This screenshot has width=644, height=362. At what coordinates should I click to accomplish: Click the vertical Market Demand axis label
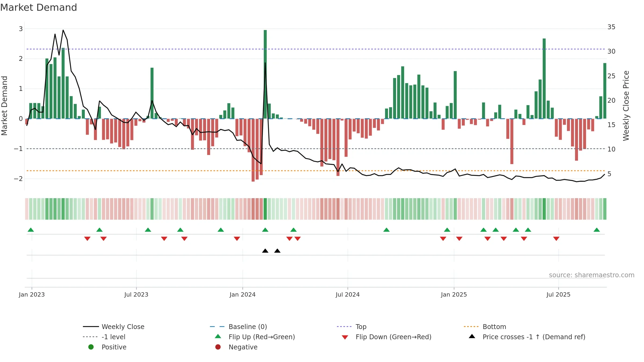(x=4, y=106)
